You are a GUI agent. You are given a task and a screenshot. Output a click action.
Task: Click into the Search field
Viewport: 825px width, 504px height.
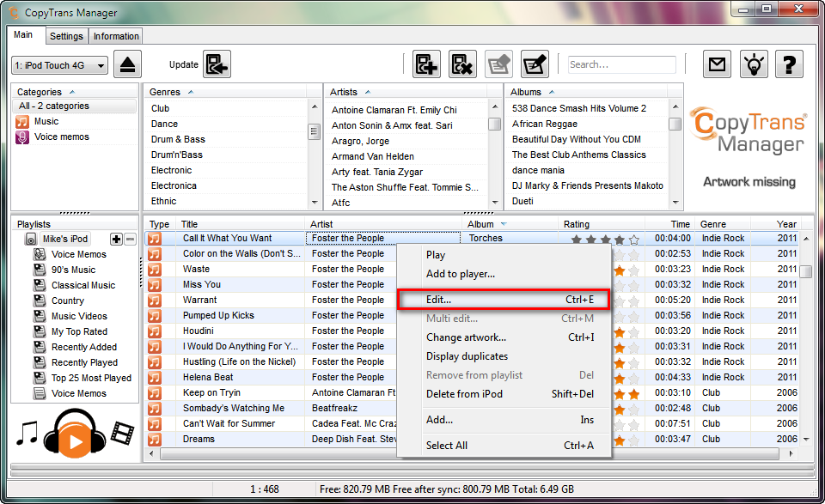pyautogui.click(x=622, y=64)
